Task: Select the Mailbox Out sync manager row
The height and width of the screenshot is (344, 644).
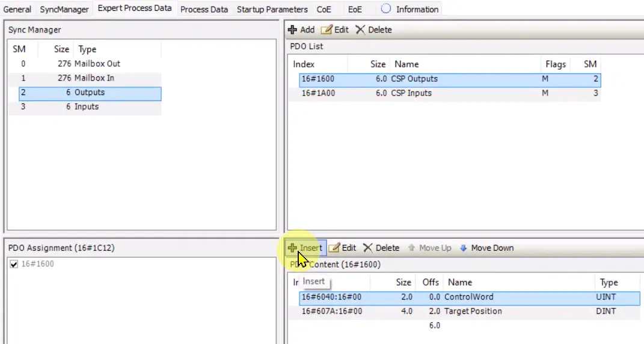Action: tap(85, 64)
